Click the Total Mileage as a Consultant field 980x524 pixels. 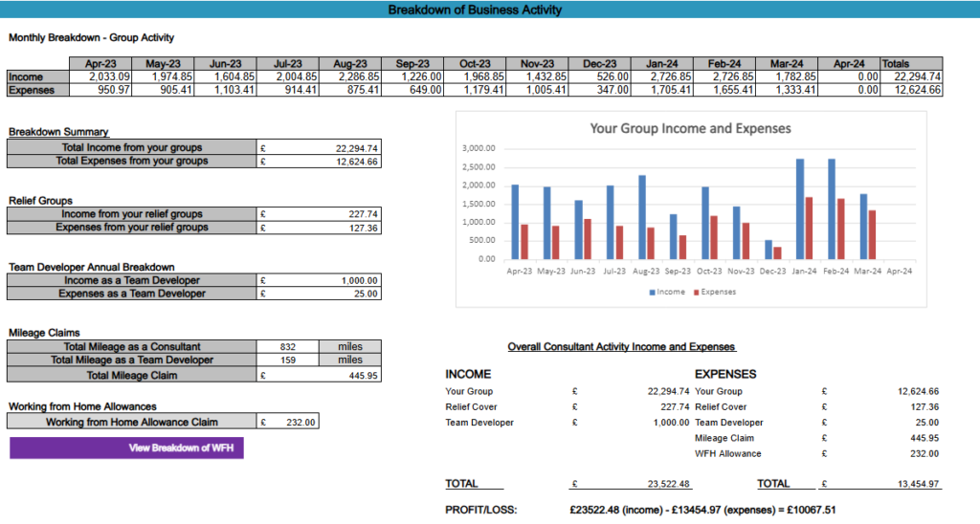tap(287, 347)
